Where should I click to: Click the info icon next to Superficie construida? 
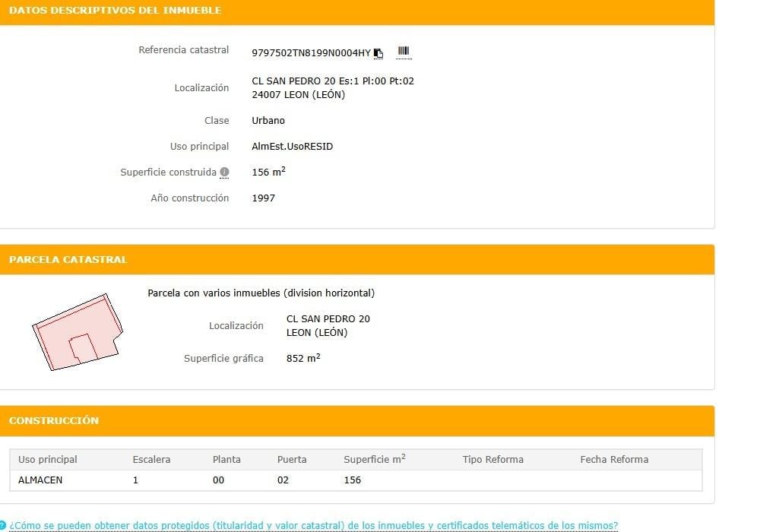224,172
